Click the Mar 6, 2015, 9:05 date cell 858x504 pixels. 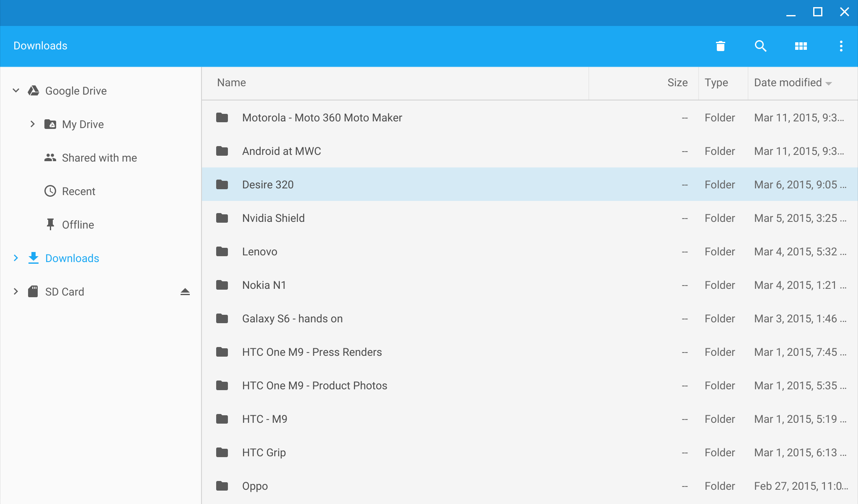point(800,185)
